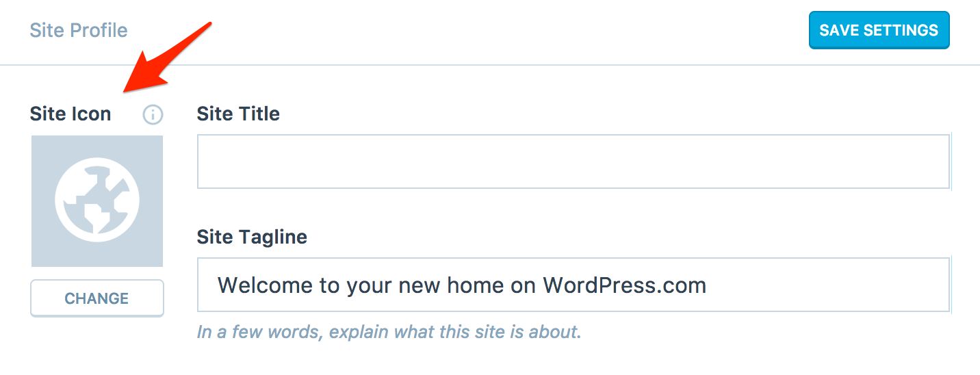Click the SAVE SETTINGS button
The width and height of the screenshot is (980, 375).
coord(879,30)
